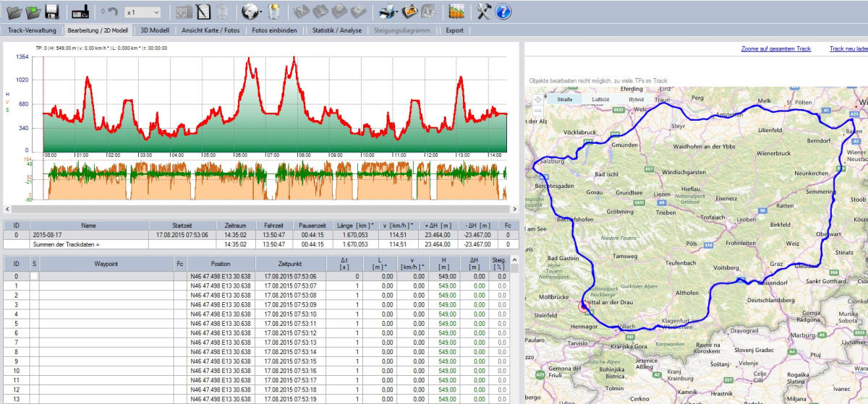
Task: Open a track file with the folder icon
Action: [13, 12]
